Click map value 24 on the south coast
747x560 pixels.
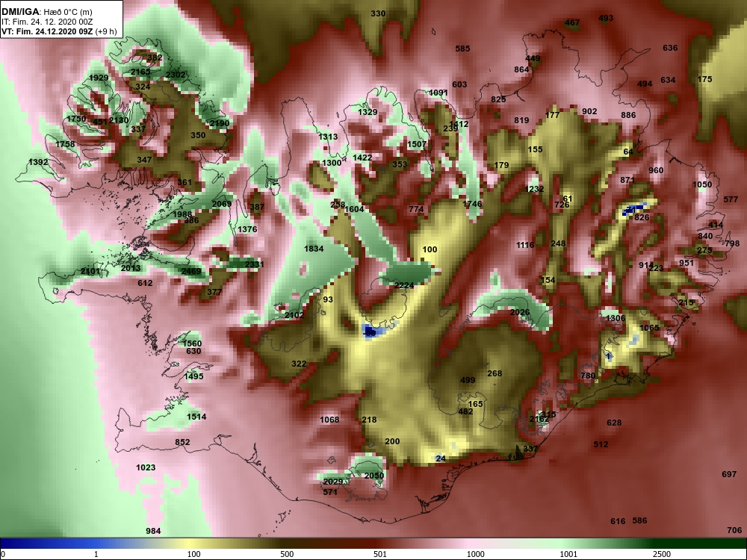click(x=441, y=458)
